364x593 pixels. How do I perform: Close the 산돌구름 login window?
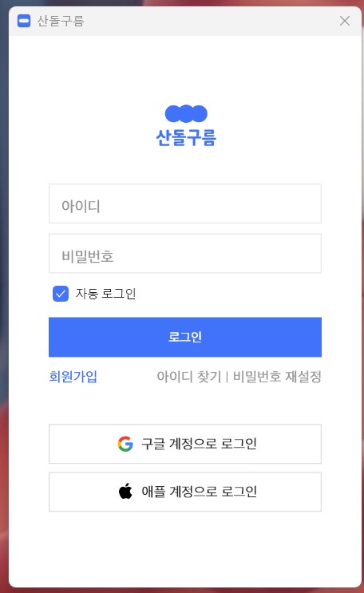345,21
